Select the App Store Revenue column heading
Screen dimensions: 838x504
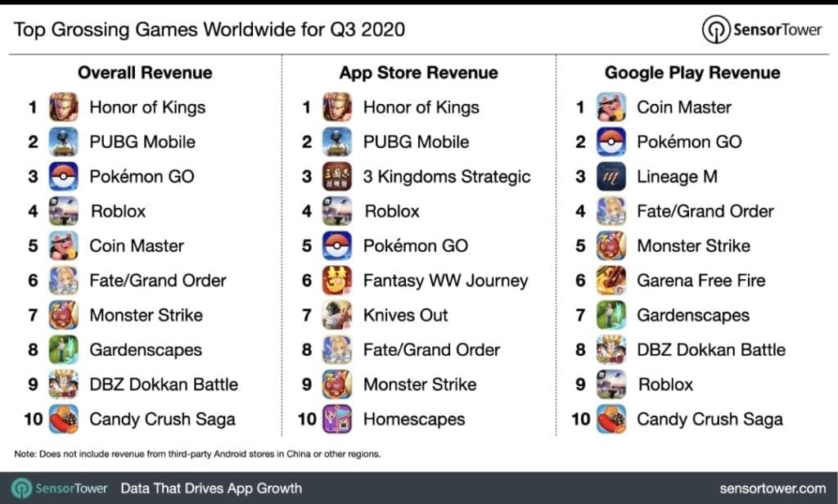tap(418, 73)
